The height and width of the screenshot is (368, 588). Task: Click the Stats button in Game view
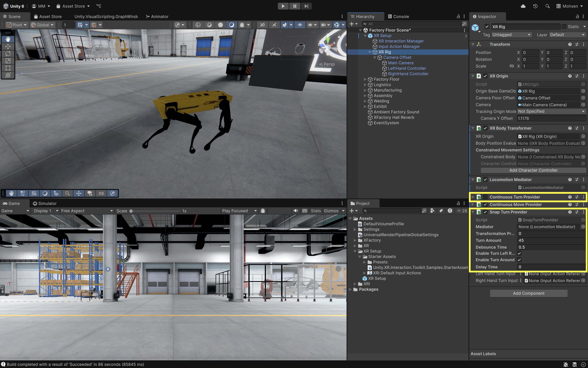tap(316, 211)
